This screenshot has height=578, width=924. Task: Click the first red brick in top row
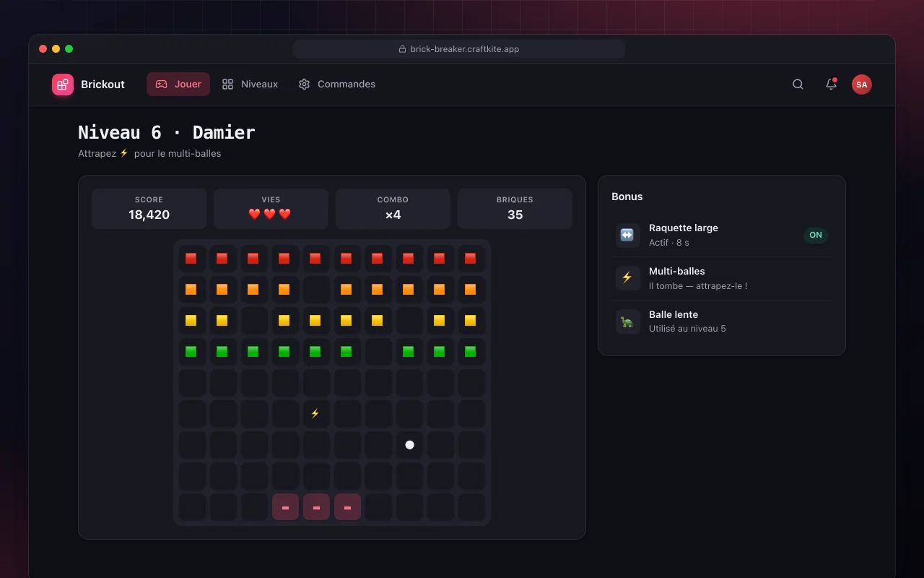click(191, 259)
